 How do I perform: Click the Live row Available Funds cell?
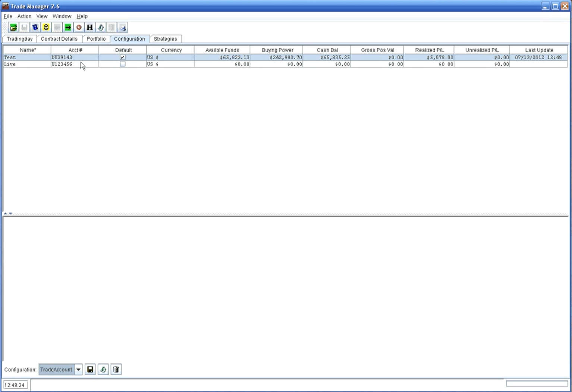pos(222,64)
